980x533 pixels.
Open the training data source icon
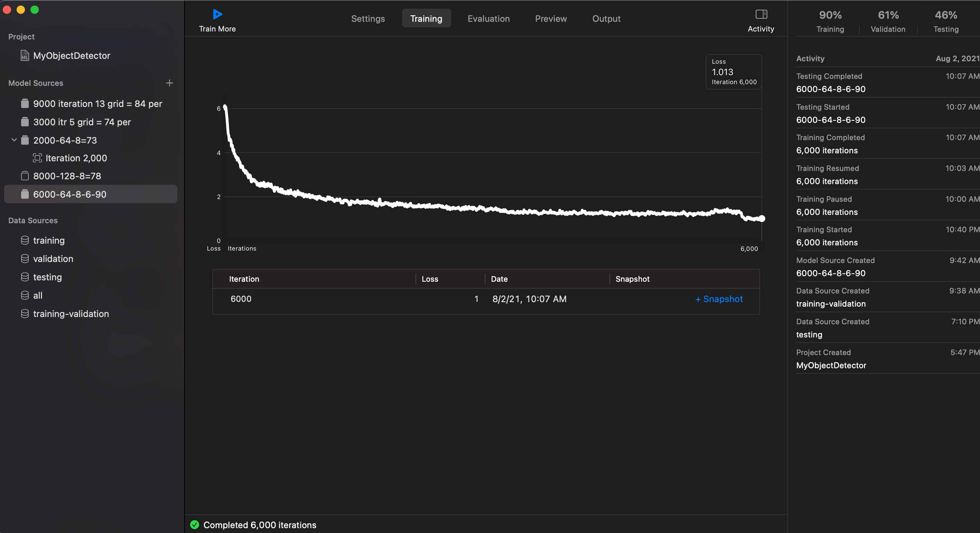(25, 240)
